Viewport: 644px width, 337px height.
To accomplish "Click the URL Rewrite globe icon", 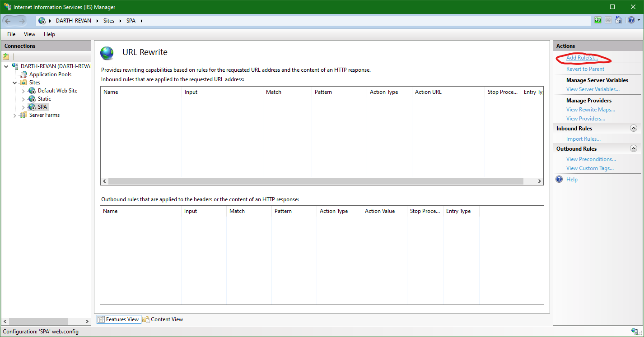I will (x=107, y=53).
